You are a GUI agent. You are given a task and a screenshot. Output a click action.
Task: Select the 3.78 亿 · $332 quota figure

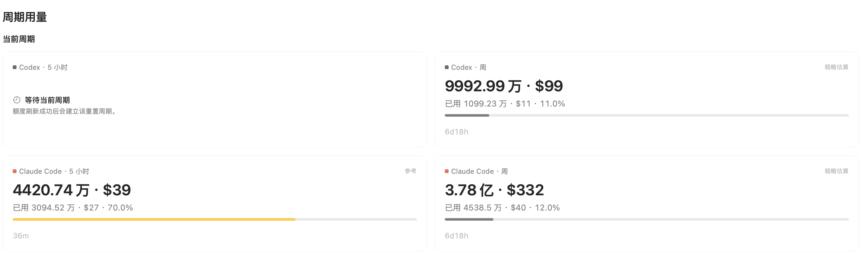point(494,190)
